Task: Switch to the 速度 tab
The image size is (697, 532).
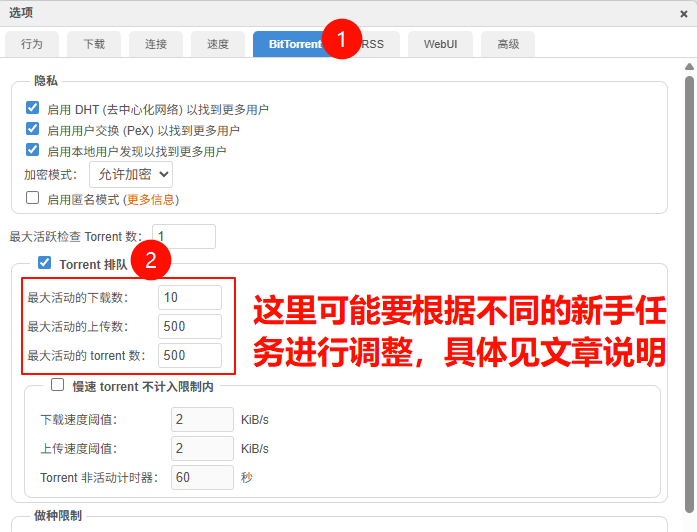Action: pos(218,44)
